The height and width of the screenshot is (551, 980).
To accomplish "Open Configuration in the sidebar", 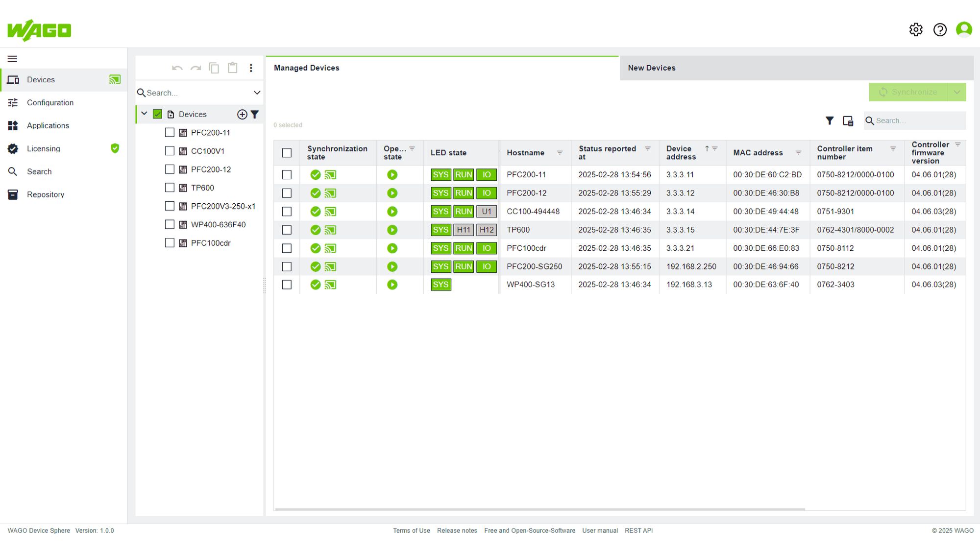I will 64,103.
